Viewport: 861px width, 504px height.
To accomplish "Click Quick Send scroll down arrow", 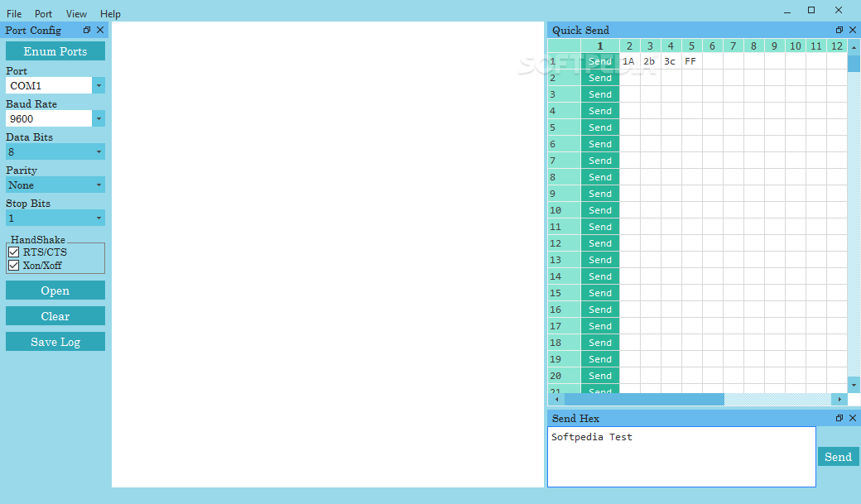I will tap(854, 385).
